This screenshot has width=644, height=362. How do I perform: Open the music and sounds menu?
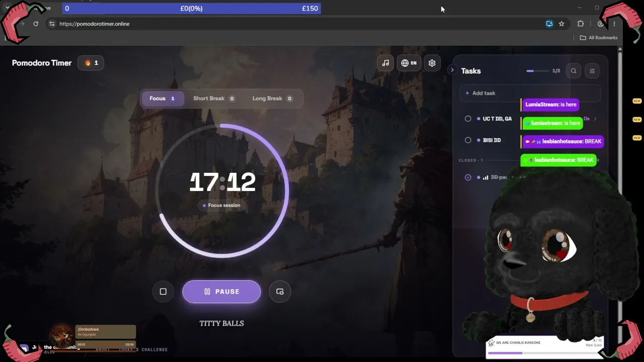coord(385,63)
